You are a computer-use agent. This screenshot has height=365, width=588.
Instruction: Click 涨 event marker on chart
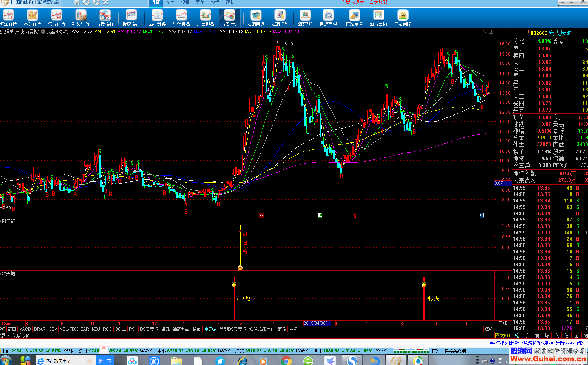[x=261, y=215]
